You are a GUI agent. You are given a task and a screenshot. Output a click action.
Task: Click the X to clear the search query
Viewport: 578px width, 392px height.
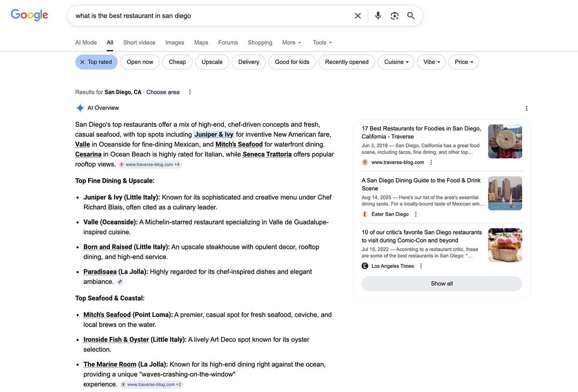(x=357, y=15)
